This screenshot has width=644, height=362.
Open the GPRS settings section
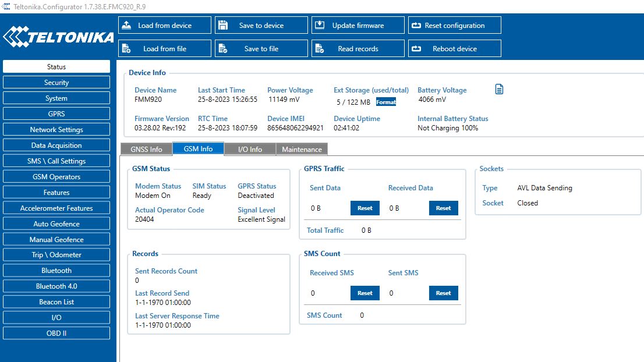click(x=56, y=113)
